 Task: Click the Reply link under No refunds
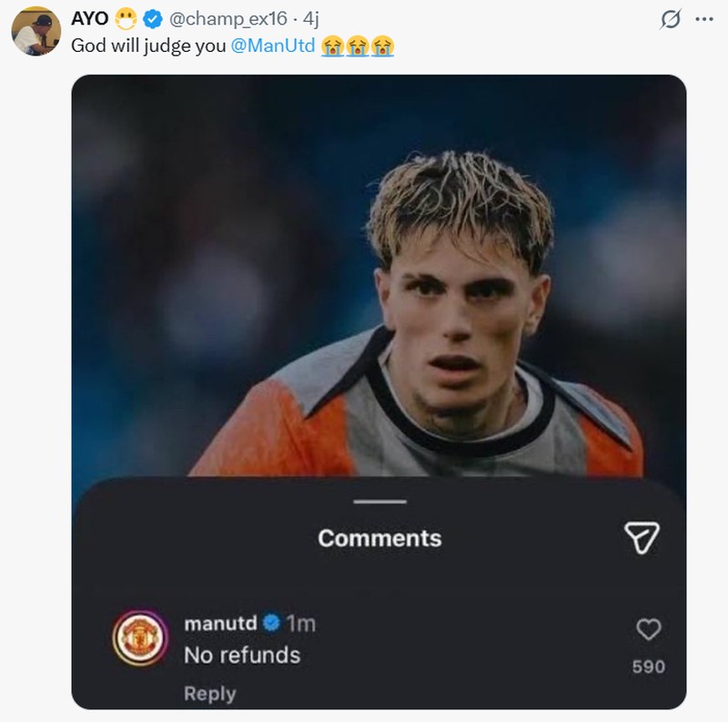(x=208, y=691)
